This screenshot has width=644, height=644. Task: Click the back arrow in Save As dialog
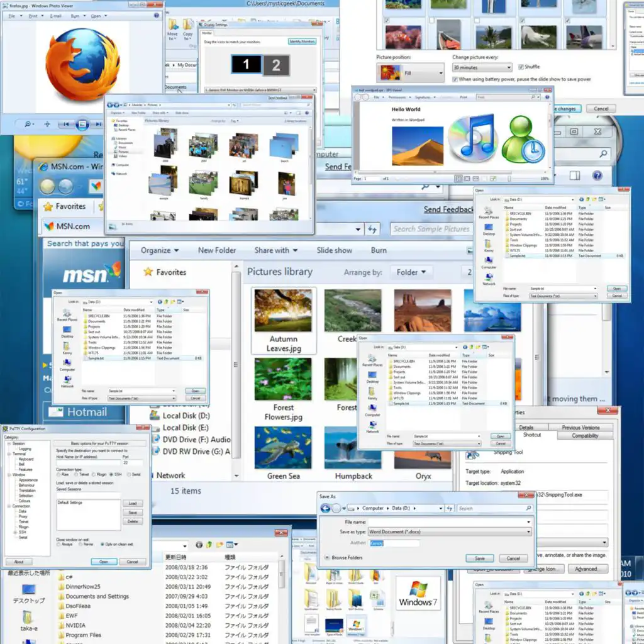tap(325, 508)
